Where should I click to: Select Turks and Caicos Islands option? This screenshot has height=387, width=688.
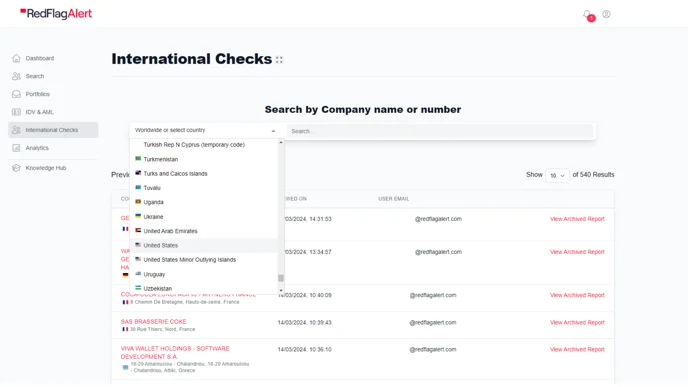[204, 174]
